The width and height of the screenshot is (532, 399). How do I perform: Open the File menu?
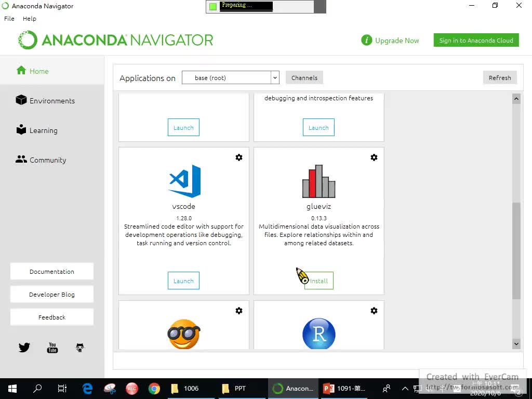coord(9,19)
